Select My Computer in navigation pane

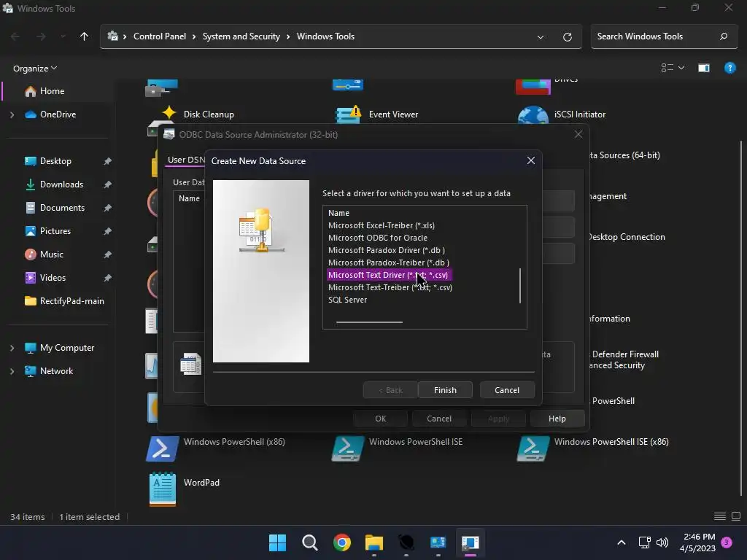click(66, 348)
